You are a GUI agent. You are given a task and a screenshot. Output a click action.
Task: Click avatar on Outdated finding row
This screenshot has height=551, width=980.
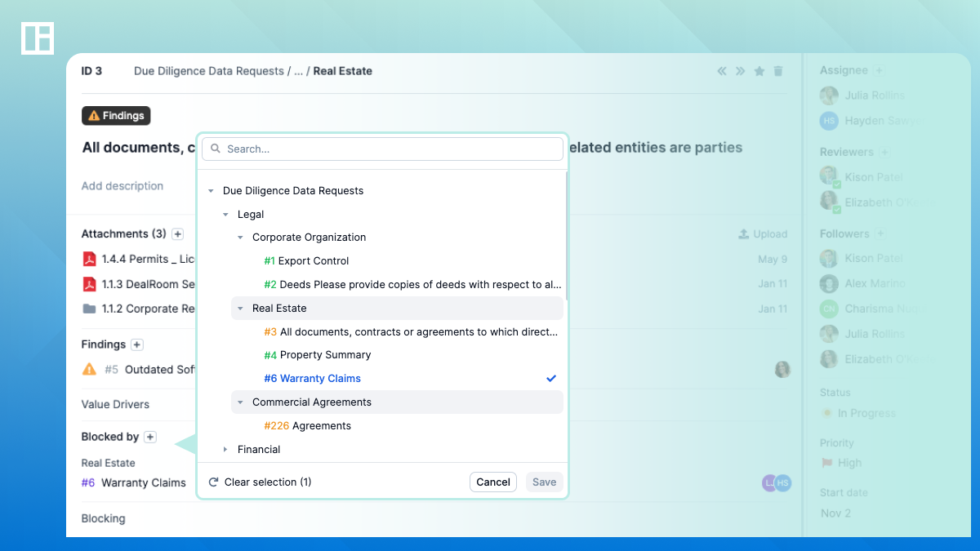pos(782,369)
